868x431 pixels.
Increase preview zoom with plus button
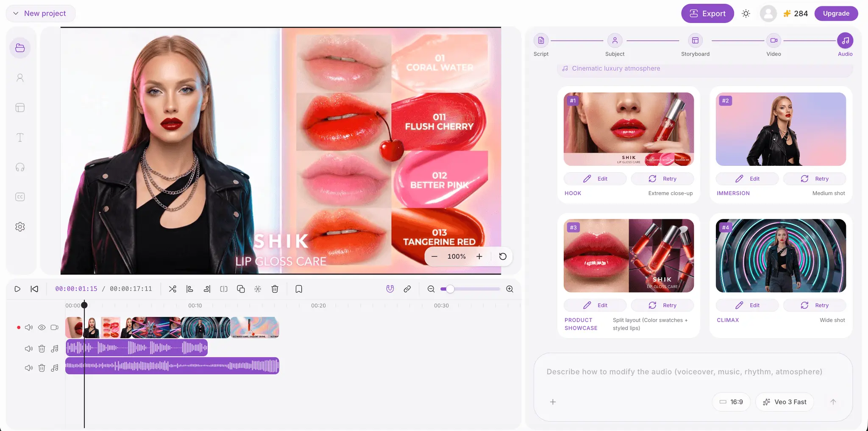(x=479, y=256)
